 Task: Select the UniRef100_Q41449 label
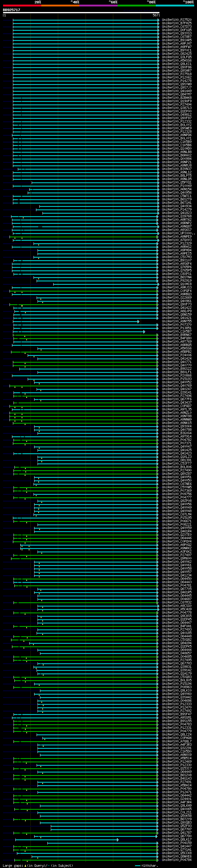tap(177, 91)
